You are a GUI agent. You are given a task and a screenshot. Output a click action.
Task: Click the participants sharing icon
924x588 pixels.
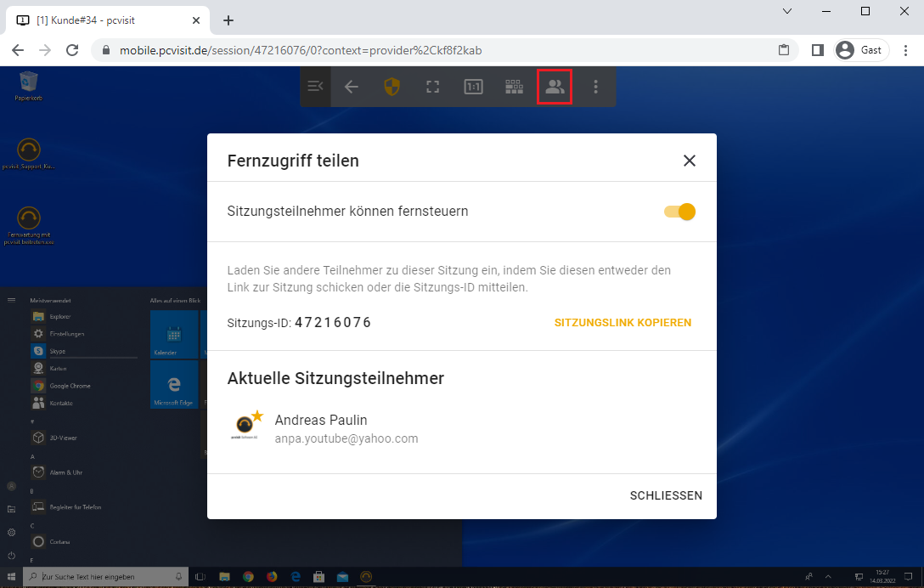pos(555,87)
